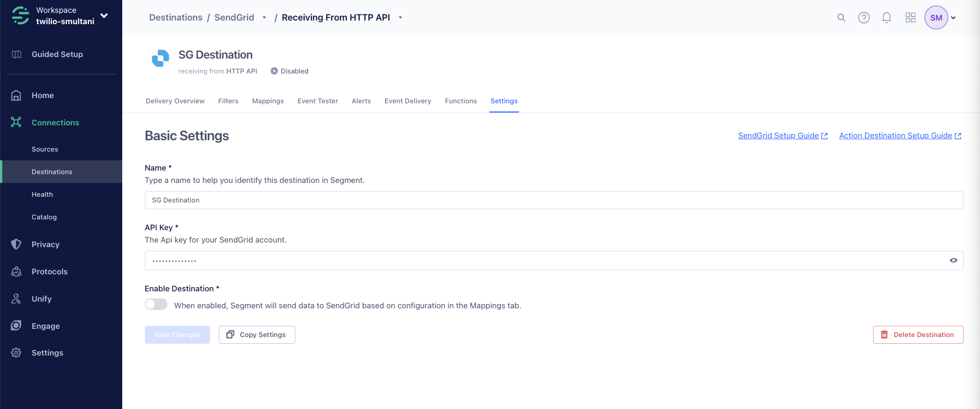Image resolution: width=980 pixels, height=409 pixels.
Task: Reveal API key with the eye icon
Action: (953, 261)
